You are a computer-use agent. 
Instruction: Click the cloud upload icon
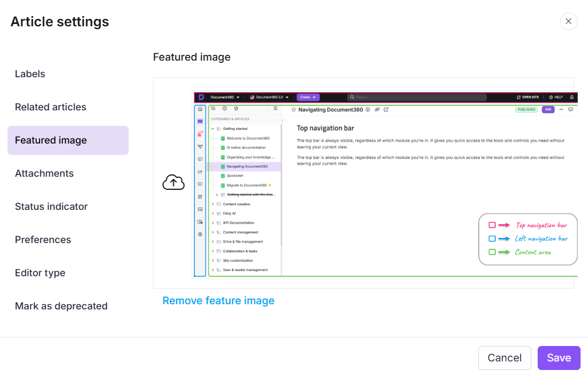(x=173, y=182)
